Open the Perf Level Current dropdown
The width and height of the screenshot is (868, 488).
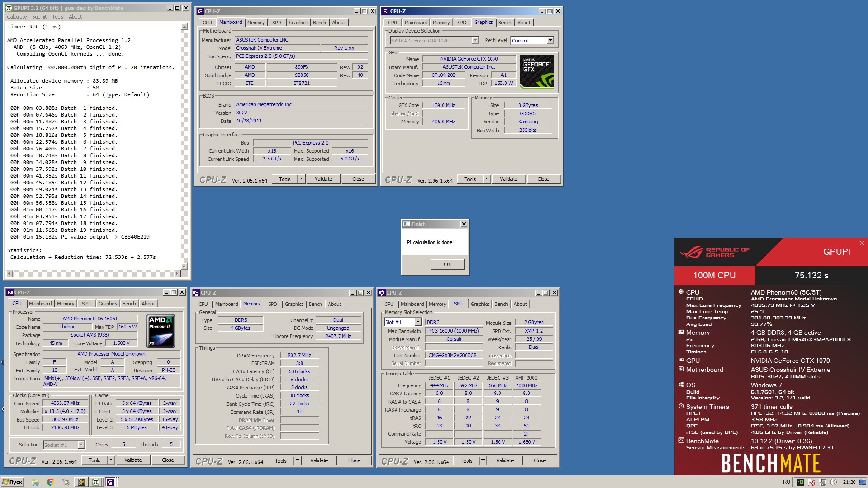click(x=550, y=41)
